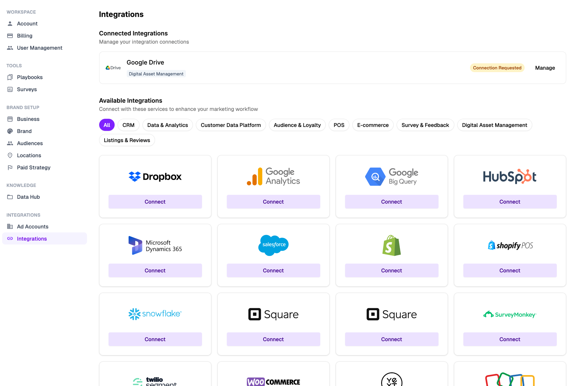Click the Shopify POS logo
Image resolution: width=588 pixels, height=386 pixels.
[510, 245]
